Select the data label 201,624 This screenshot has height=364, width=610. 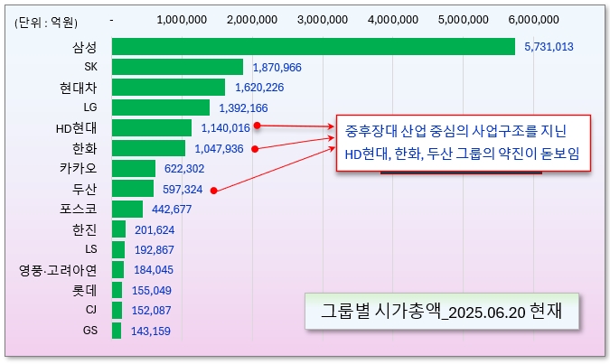point(155,230)
